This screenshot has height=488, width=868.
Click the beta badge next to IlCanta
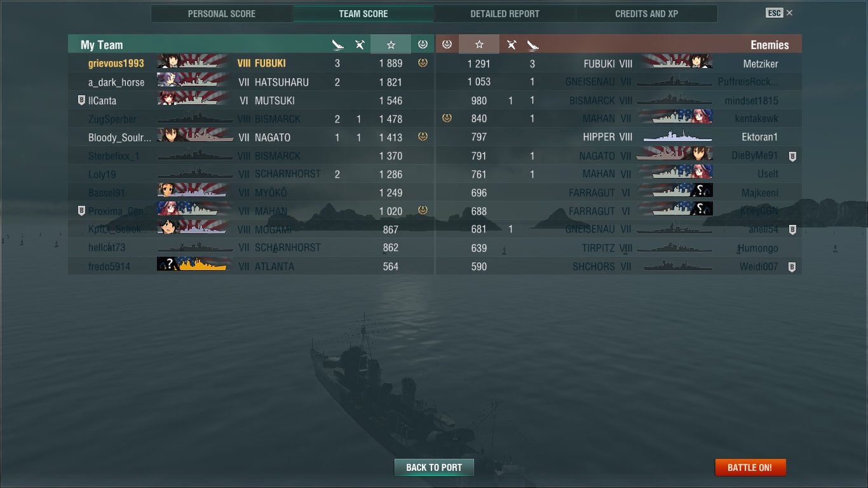pyautogui.click(x=81, y=100)
